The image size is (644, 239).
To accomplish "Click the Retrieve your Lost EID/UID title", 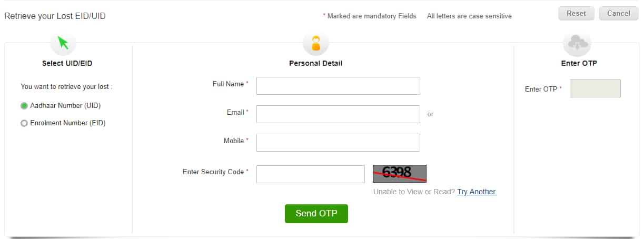I will [x=55, y=16].
